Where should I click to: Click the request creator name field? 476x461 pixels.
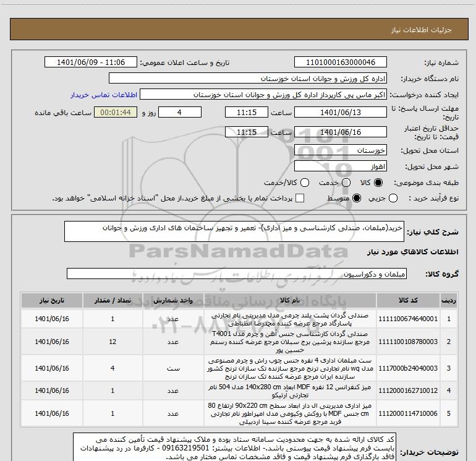[x=263, y=95]
